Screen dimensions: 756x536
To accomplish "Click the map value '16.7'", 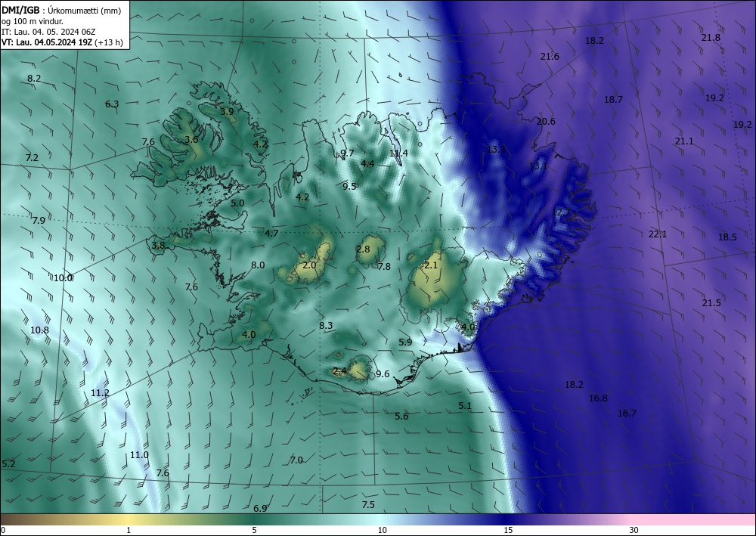I will pos(627,413).
